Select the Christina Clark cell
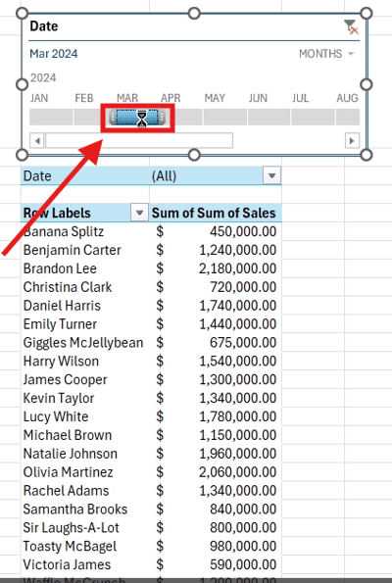This screenshot has width=392, height=583. 85,287
